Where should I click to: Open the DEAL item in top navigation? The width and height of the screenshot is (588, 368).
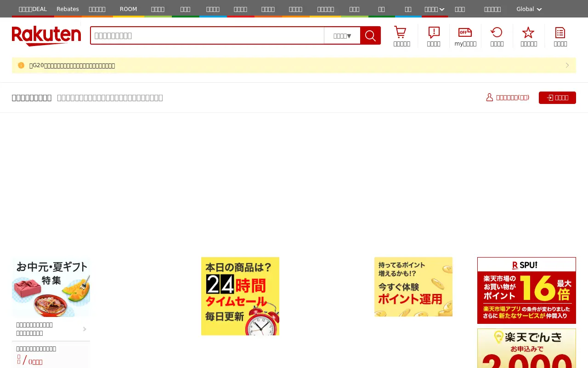33,9
